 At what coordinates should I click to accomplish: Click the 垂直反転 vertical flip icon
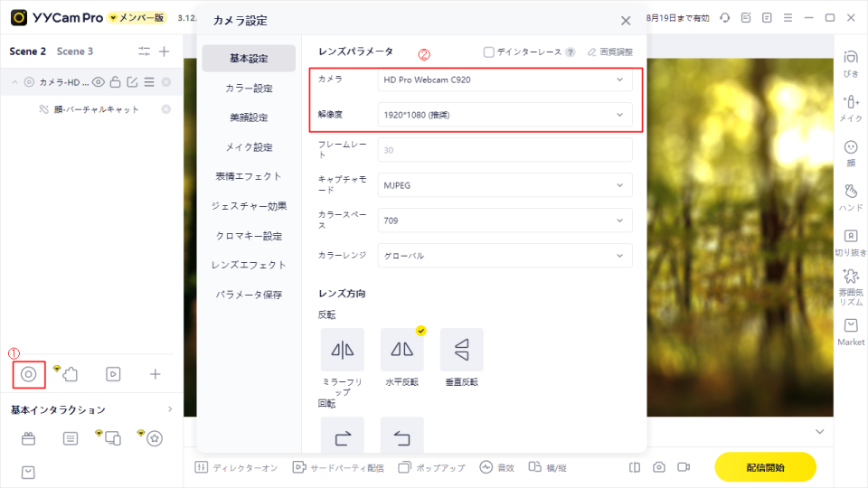(461, 350)
